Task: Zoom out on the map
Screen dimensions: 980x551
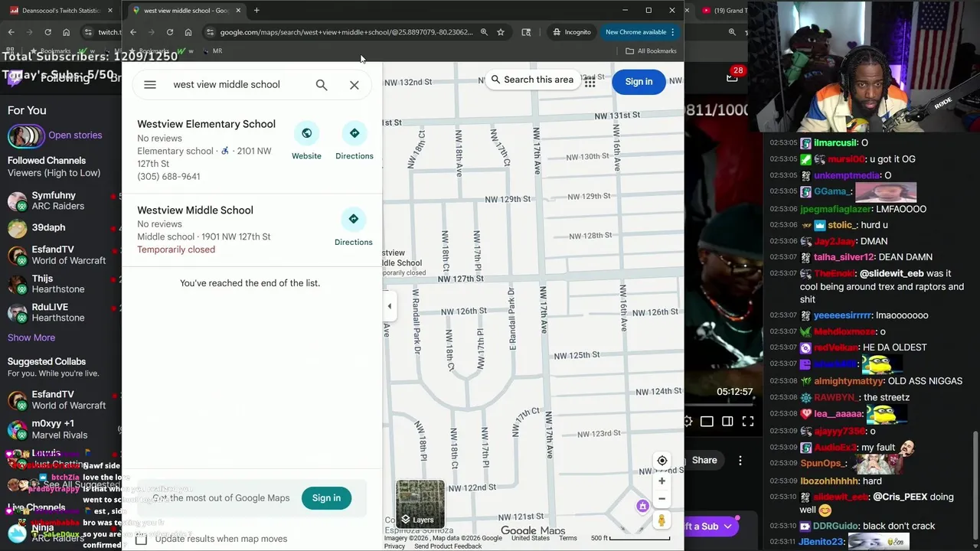Action: click(662, 499)
